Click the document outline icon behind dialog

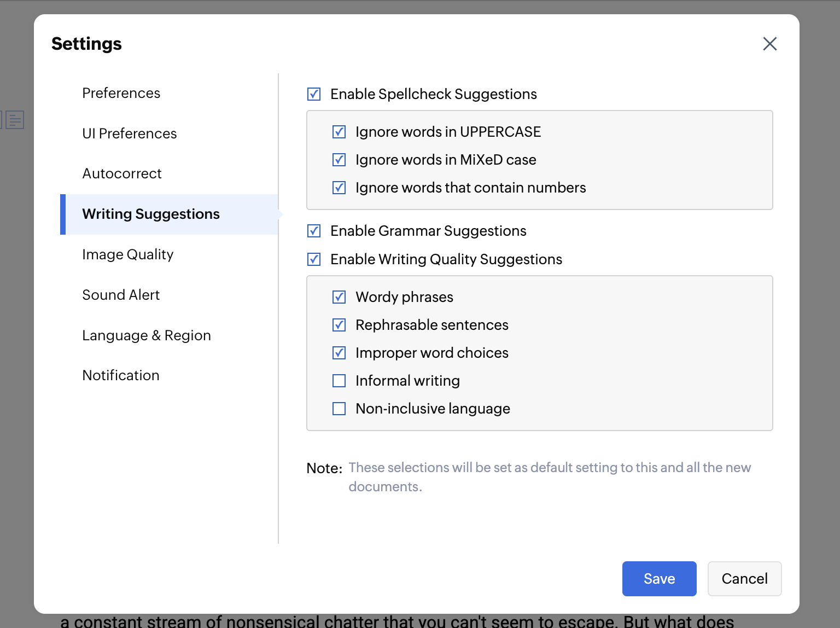click(15, 120)
